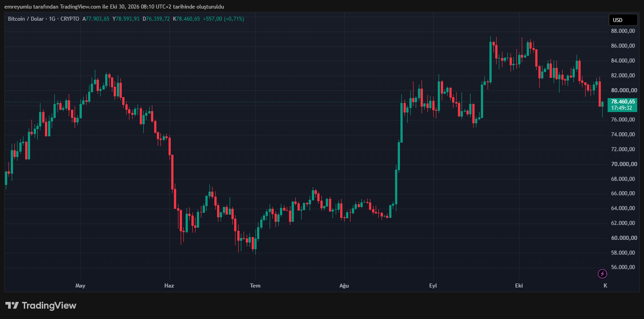Viewport: 644px width, 319px height.
Task: Click the 64.000,00 price axis label
Action: tap(622, 208)
